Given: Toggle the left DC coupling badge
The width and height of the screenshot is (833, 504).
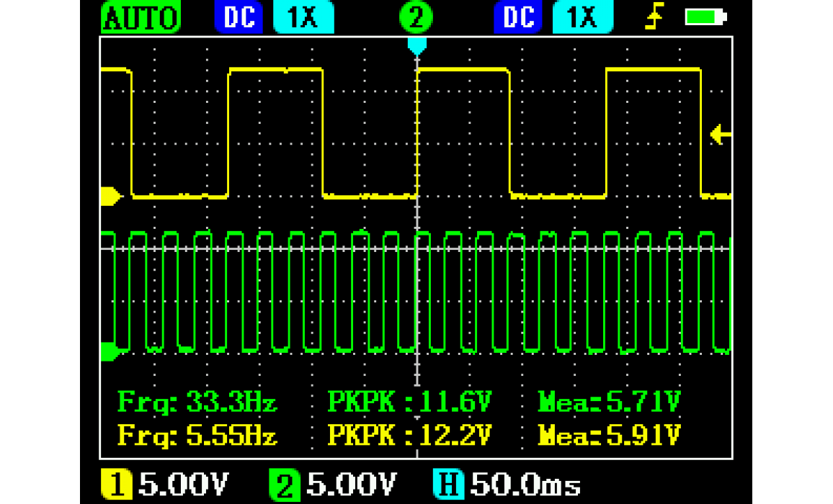Looking at the screenshot, I should [239, 18].
